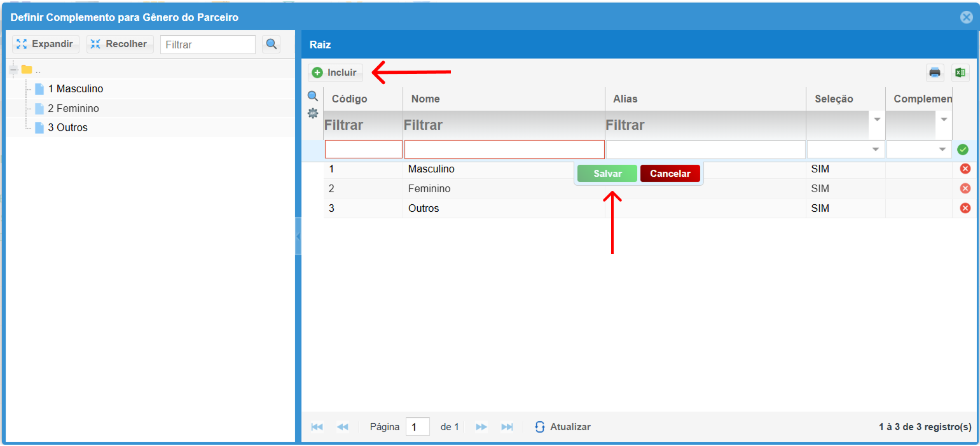Confirm new row with green check icon
Image resolution: width=980 pixels, height=446 pixels.
coord(963,150)
